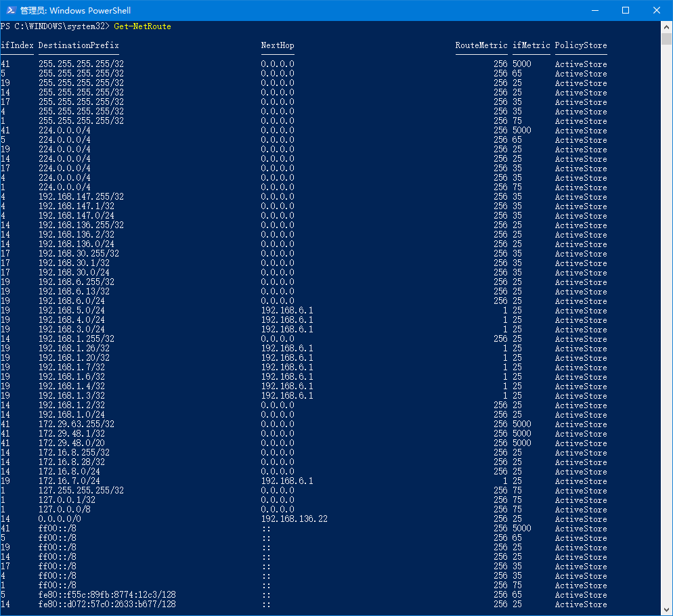
Task: Click the RouteMetric column header text
Action: click(x=481, y=45)
